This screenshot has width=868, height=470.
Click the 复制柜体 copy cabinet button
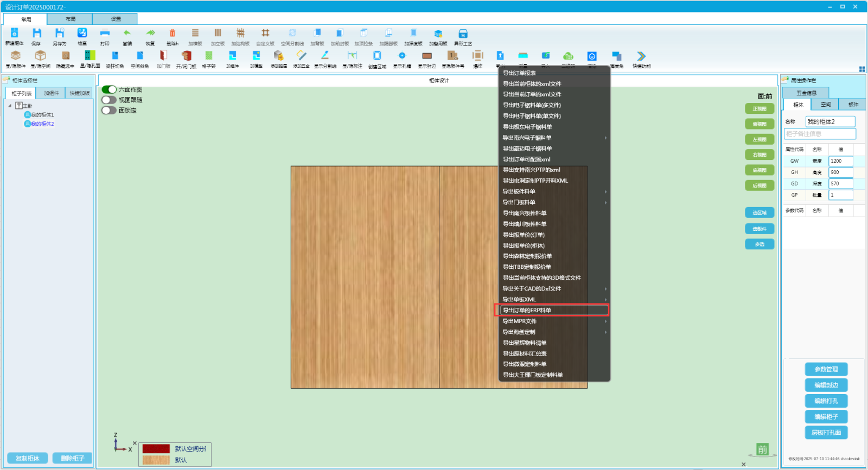28,458
